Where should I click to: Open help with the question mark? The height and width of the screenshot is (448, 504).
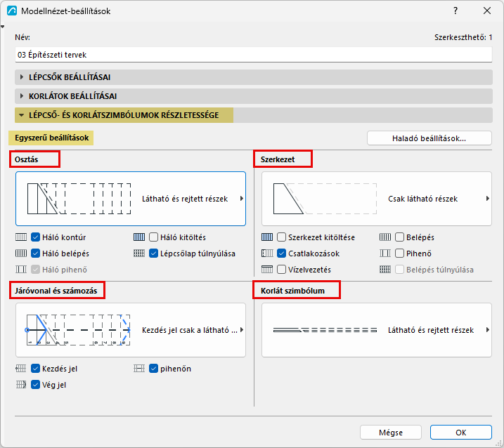coord(455,11)
